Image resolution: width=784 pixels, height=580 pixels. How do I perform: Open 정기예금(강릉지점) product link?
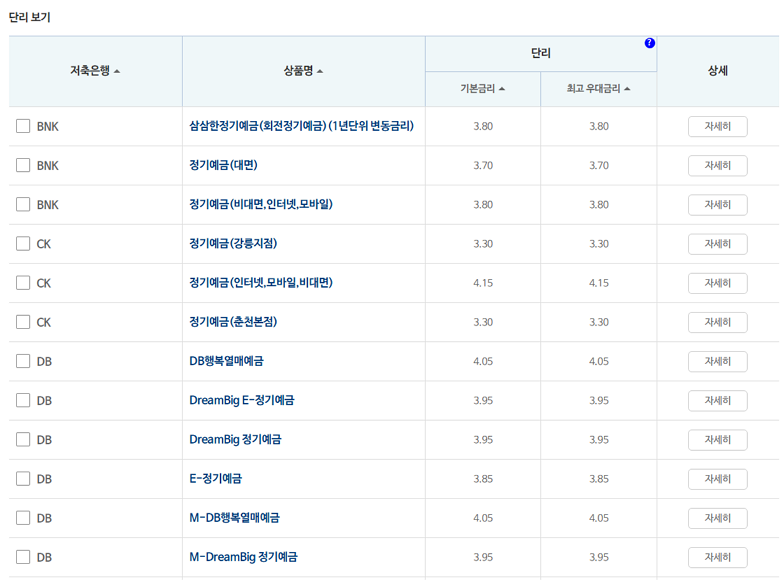pyautogui.click(x=233, y=244)
